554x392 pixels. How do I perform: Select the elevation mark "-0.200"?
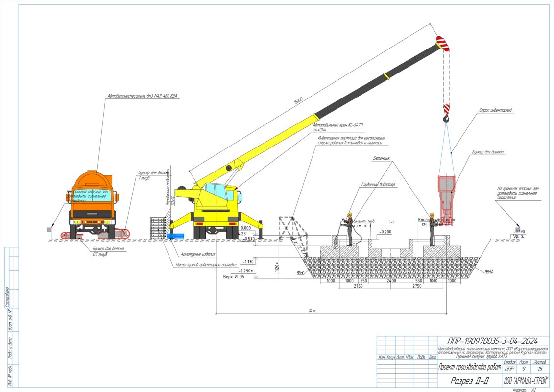[x=385, y=232]
